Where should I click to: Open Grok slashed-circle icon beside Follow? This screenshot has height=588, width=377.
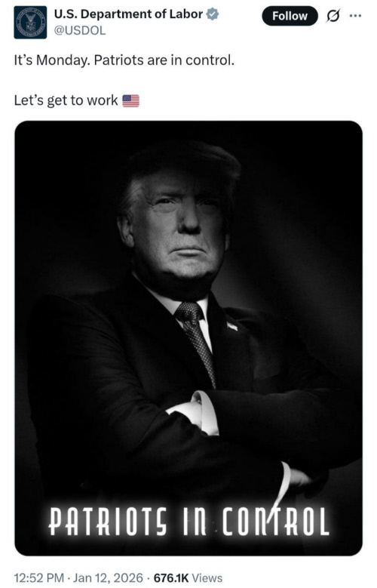333,16
